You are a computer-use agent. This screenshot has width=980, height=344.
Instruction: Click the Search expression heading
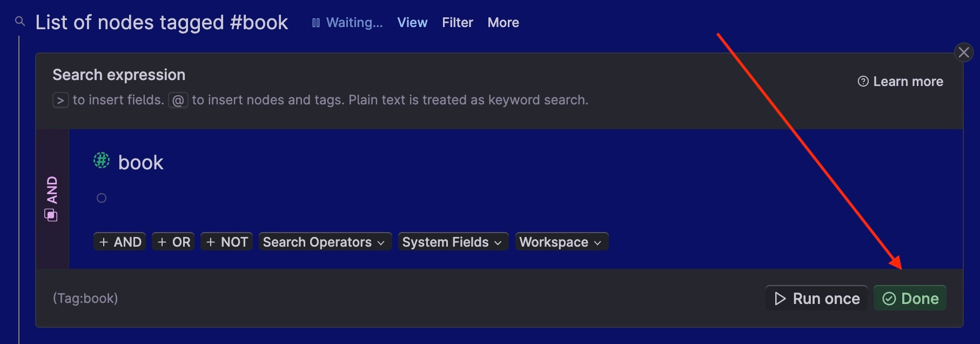(119, 75)
